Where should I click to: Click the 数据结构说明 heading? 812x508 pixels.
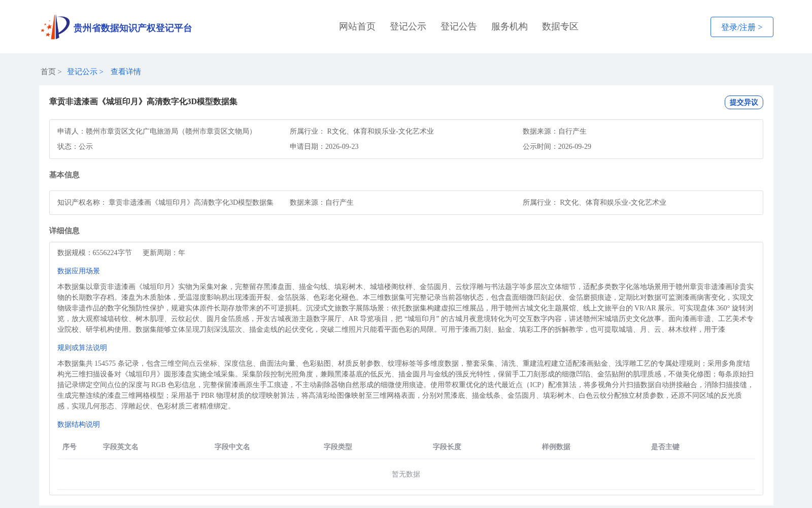pos(79,424)
